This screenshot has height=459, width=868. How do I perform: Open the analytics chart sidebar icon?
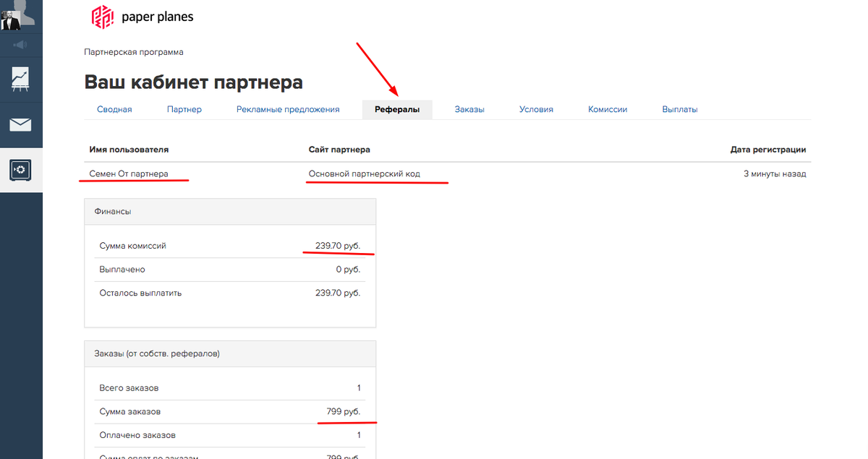pyautogui.click(x=20, y=79)
